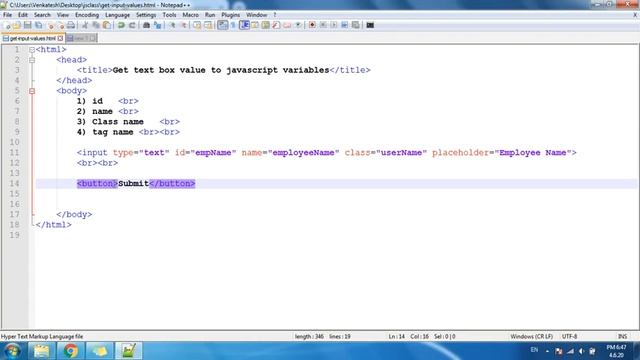This screenshot has width=640, height=360.
Task: Click the Run macro multiple times icon
Action: tap(344, 25)
